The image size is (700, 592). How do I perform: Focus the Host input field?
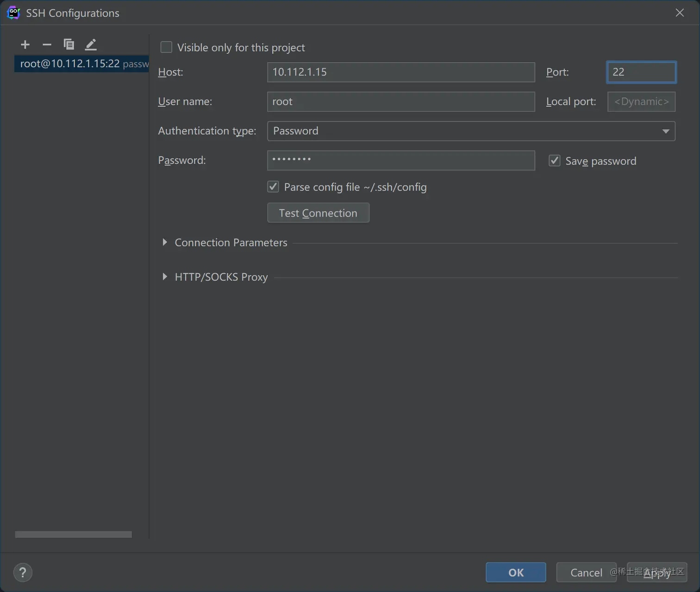click(401, 72)
